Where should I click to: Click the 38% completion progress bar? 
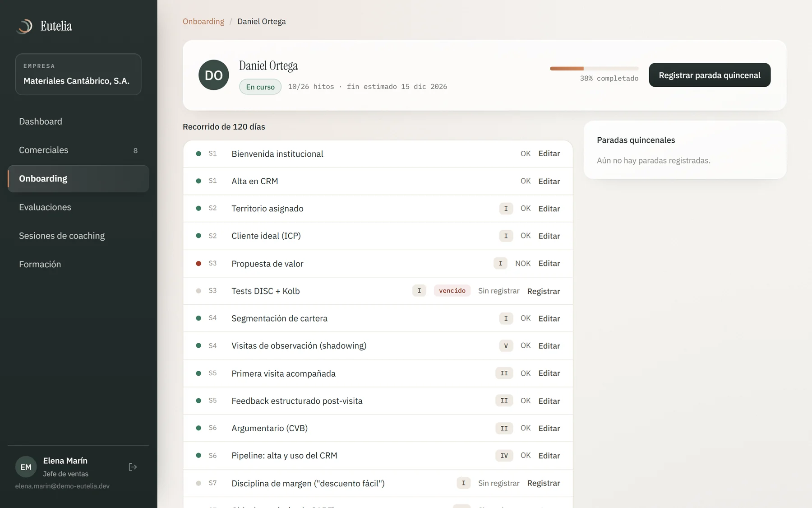pos(594,69)
